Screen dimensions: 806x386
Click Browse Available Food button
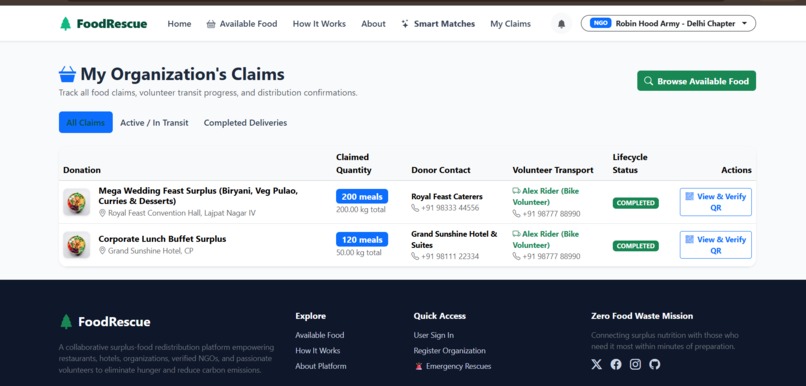(697, 81)
